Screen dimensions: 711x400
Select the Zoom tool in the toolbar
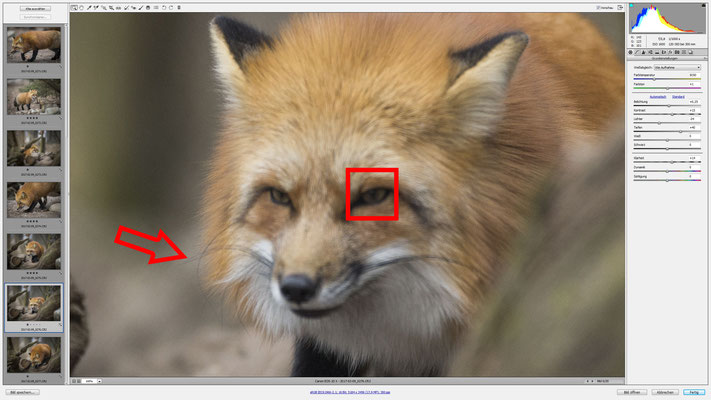pos(74,7)
